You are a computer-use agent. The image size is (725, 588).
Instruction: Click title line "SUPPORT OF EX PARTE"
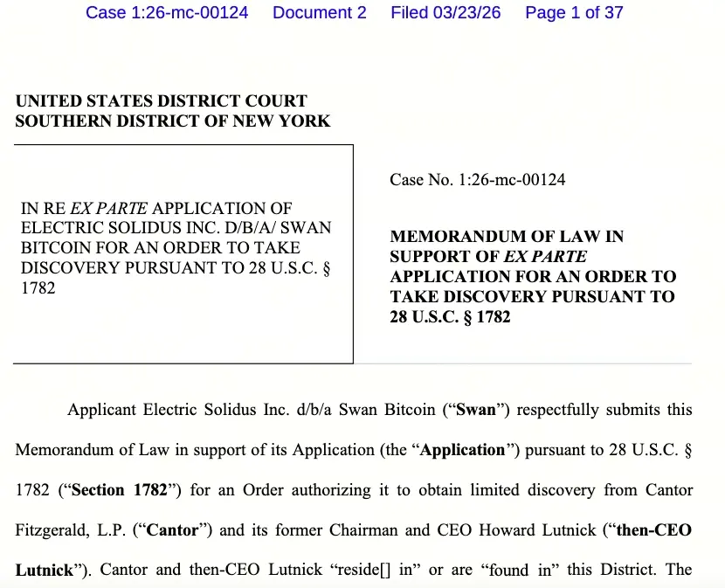click(488, 256)
